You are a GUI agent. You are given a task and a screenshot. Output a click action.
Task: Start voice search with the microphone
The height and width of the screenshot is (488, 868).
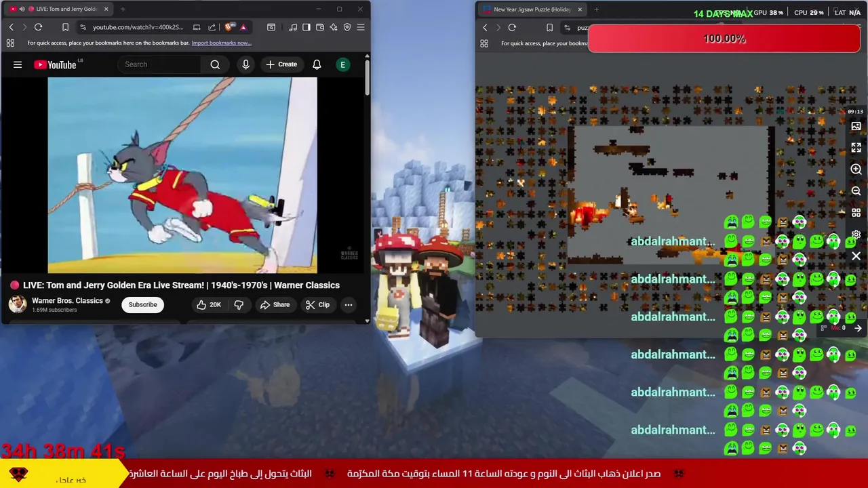pos(245,64)
